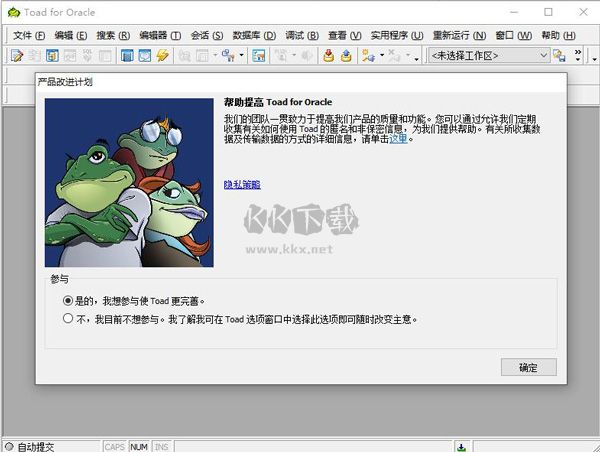
Task: Click the yellow lightning bolt toolbar icon
Action: [x=162, y=56]
